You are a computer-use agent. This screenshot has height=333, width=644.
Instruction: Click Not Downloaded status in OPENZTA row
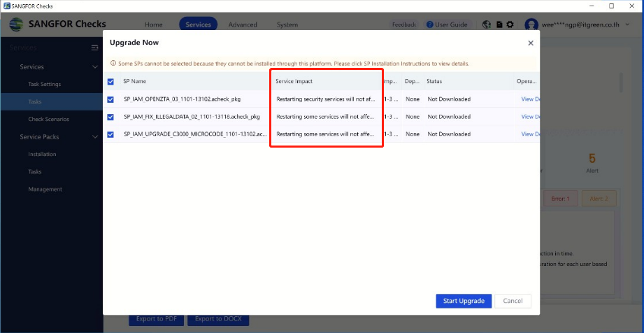tap(449, 99)
